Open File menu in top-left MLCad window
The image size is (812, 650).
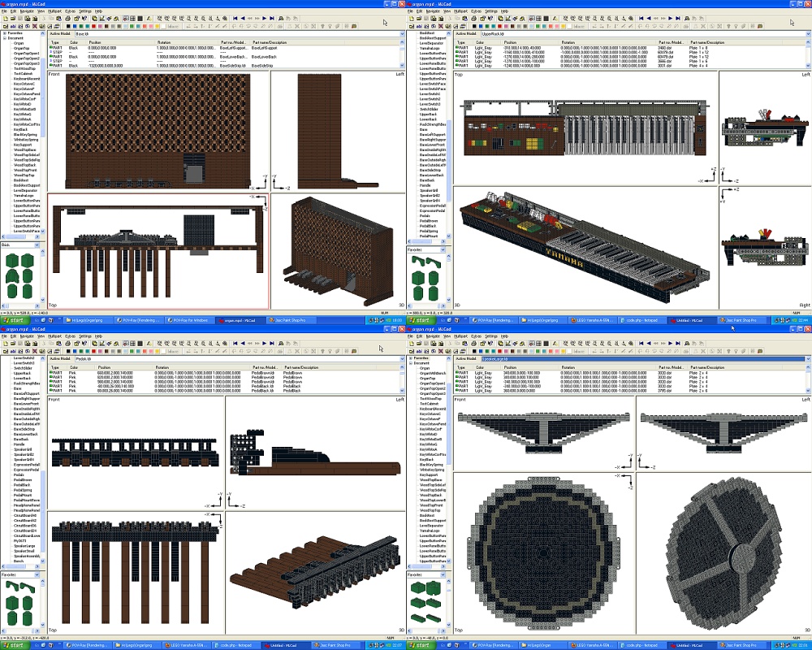pyautogui.click(x=5, y=11)
